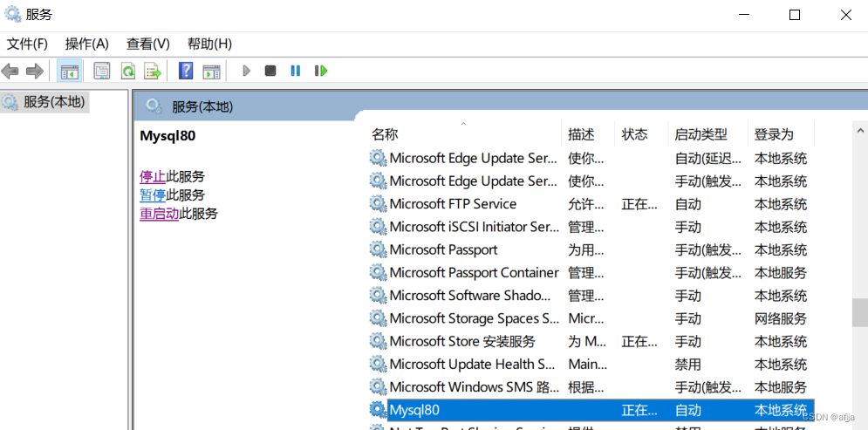Click gear icon beside Mysql80 row
Image resolution: width=868 pixels, height=430 pixels.
[x=378, y=410]
